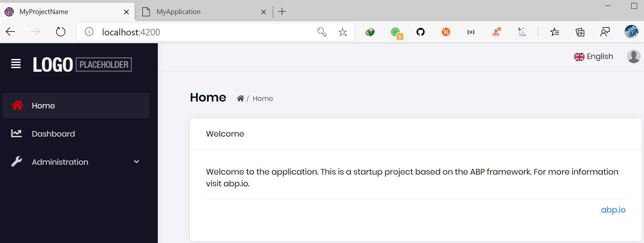Open the user avatar menu

[x=634, y=57]
